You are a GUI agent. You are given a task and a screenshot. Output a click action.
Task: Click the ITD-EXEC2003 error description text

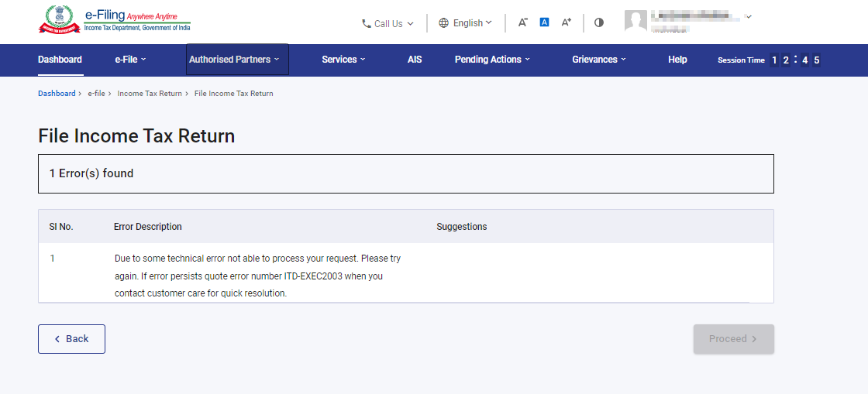257,276
